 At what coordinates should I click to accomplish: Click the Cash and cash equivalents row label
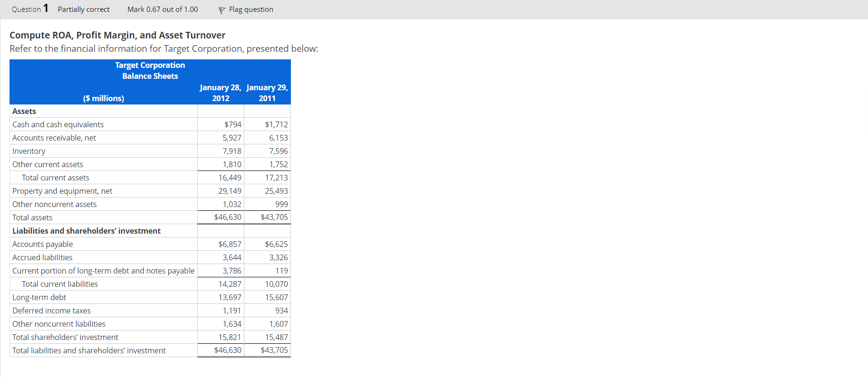[58, 124]
